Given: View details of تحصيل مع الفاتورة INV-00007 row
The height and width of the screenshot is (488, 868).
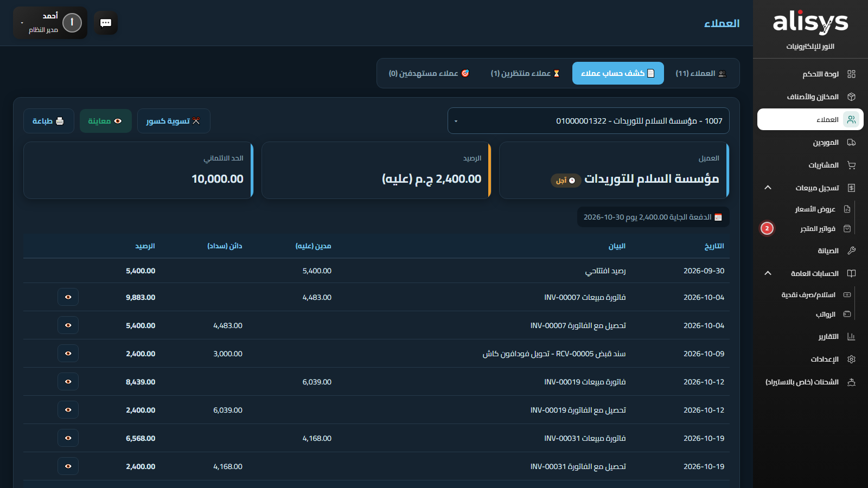Looking at the screenshot, I should (68, 325).
